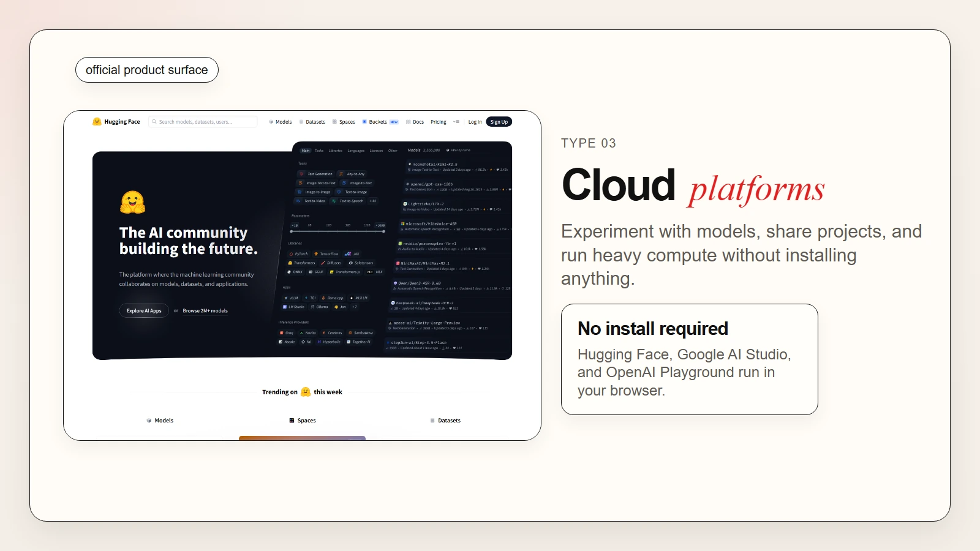Image resolution: width=980 pixels, height=551 pixels.
Task: Click the emoji in the 'Trending on' heading
Action: click(306, 392)
